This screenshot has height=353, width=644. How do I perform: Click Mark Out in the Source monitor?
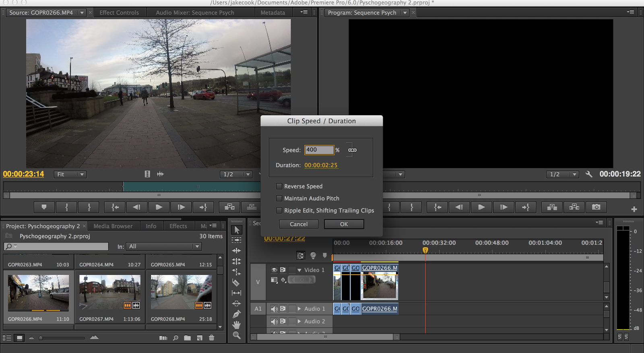coord(89,207)
